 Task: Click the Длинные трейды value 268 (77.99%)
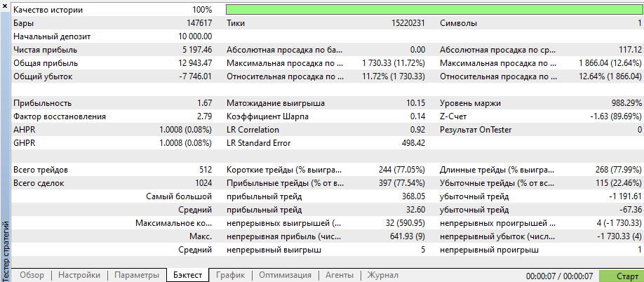[618, 170]
